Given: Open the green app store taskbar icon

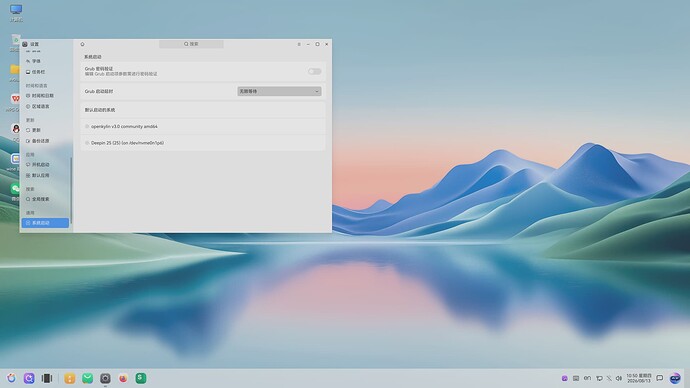Looking at the screenshot, I should pyautogui.click(x=87, y=378).
